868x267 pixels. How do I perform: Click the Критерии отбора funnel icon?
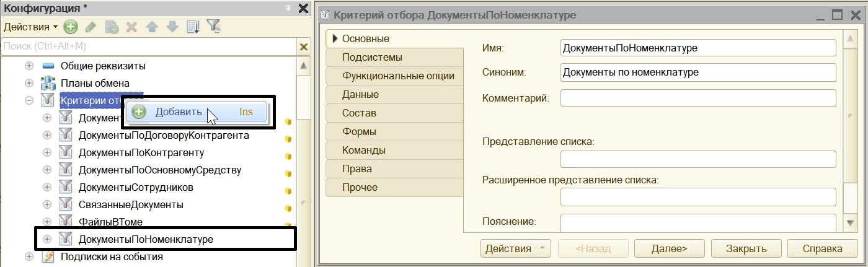[x=48, y=100]
